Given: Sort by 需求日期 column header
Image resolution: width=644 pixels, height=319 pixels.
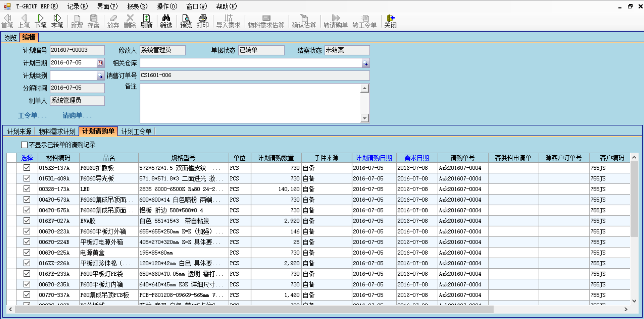Looking at the screenshot, I should click(416, 158).
